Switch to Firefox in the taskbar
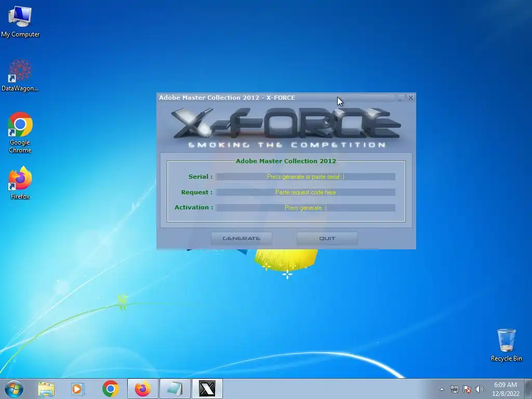Image resolution: width=532 pixels, height=399 pixels. (x=143, y=389)
